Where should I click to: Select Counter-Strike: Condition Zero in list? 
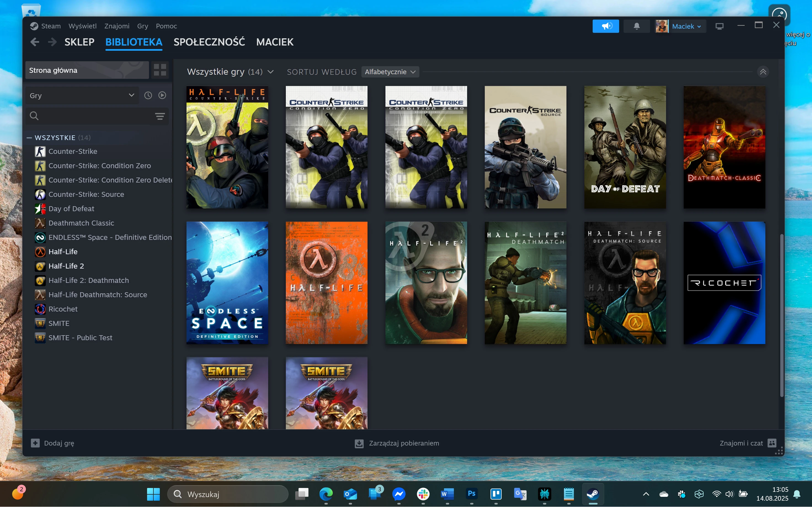point(99,166)
